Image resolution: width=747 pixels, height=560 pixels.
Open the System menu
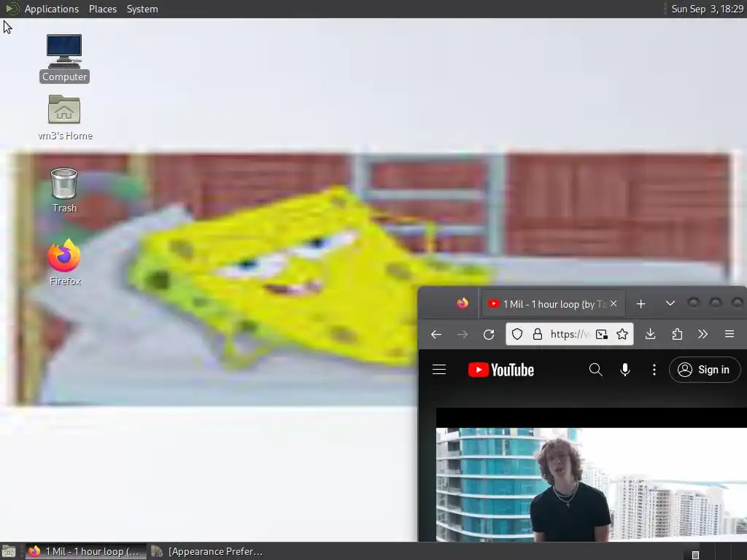(x=142, y=9)
